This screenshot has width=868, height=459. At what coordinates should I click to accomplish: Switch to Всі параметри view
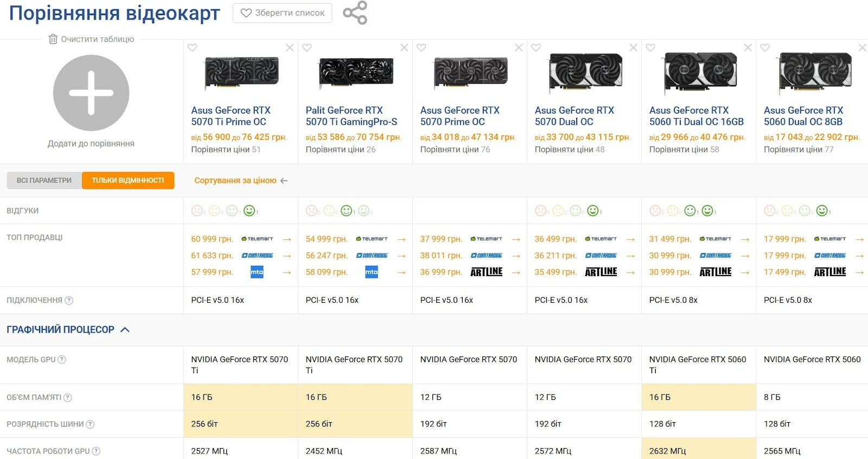point(44,181)
